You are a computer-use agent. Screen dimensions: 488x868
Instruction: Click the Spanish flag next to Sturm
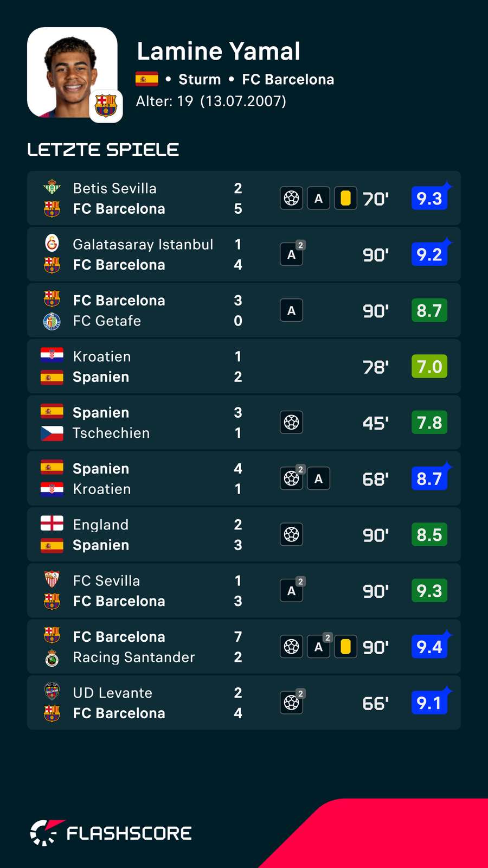coord(147,79)
